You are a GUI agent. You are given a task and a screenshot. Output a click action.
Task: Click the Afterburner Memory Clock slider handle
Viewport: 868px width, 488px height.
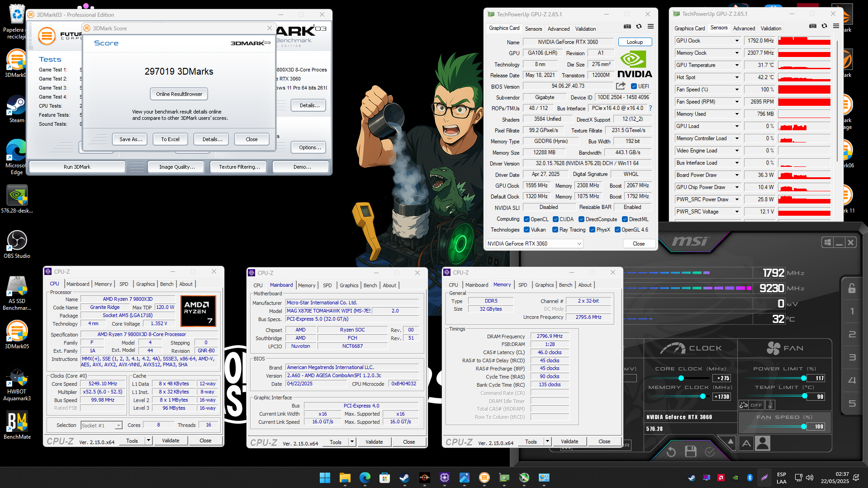(702, 397)
